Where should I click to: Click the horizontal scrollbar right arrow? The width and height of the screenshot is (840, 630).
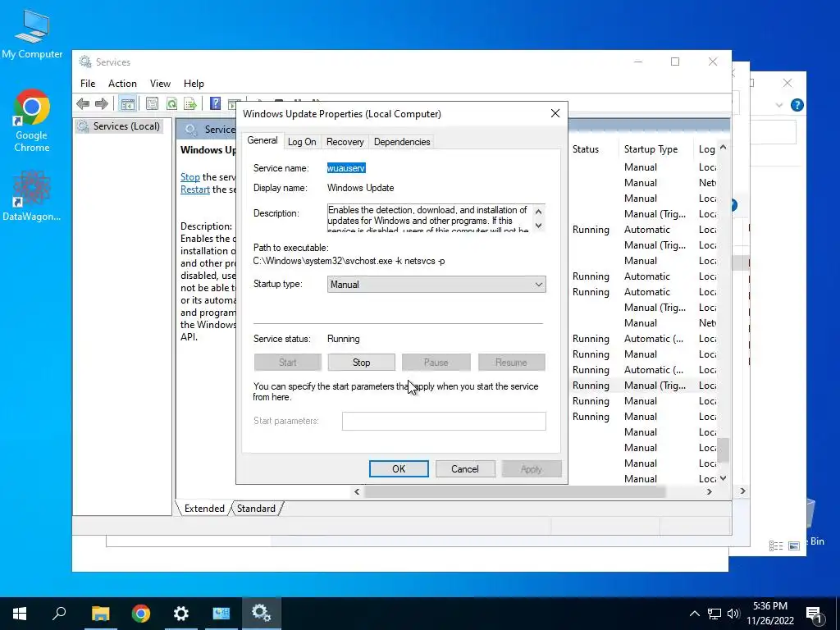coord(710,492)
